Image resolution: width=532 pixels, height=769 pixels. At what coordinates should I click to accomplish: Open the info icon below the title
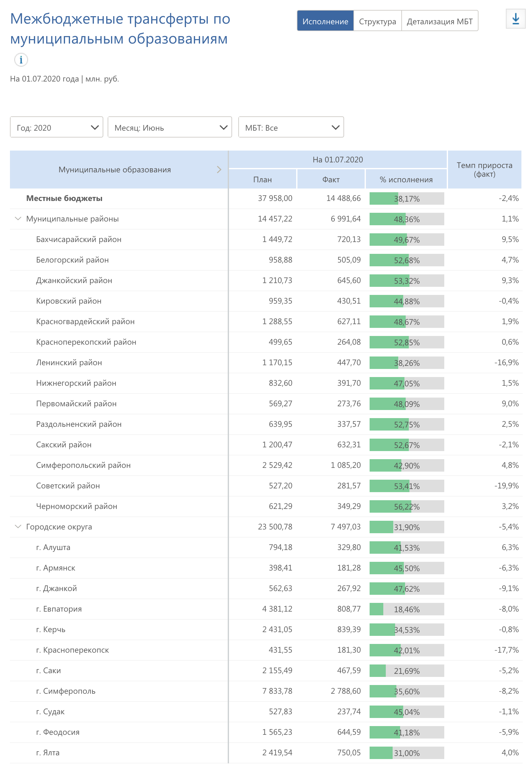[21, 60]
